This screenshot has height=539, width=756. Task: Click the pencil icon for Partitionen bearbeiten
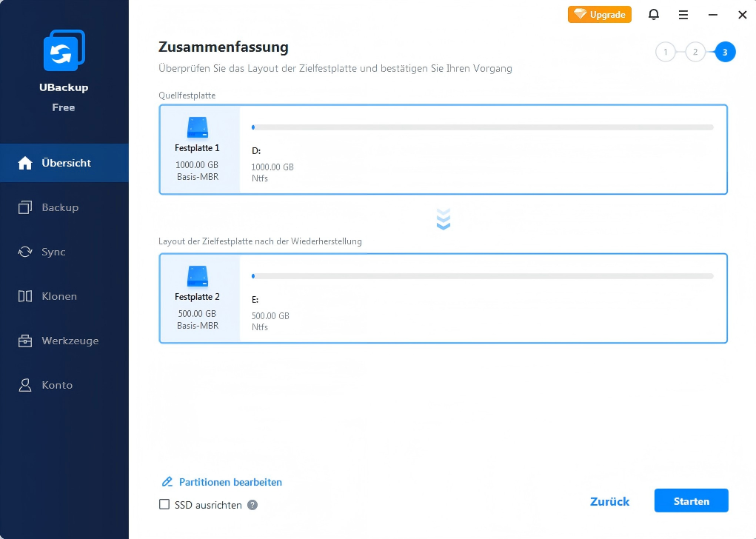[167, 482]
